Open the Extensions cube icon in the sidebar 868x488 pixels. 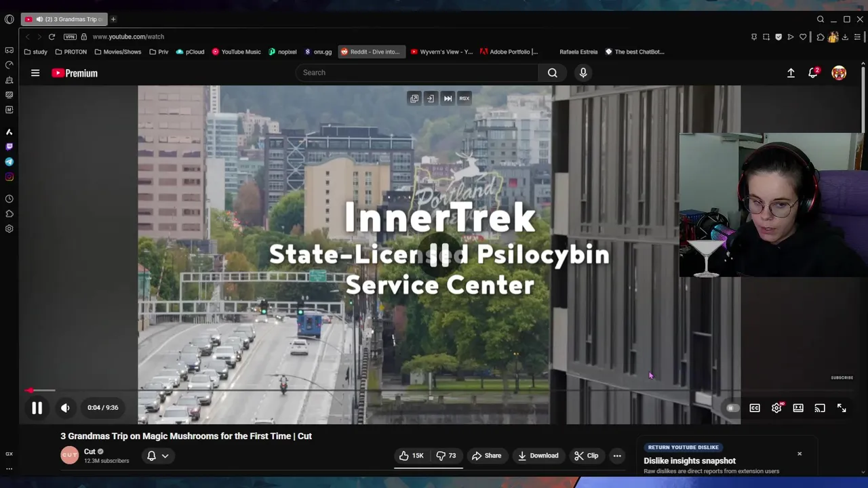(9, 213)
